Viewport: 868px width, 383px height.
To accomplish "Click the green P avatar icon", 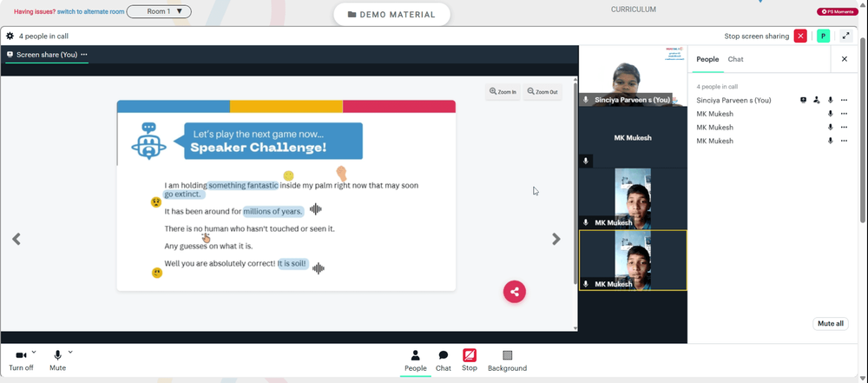I will pyautogui.click(x=823, y=36).
